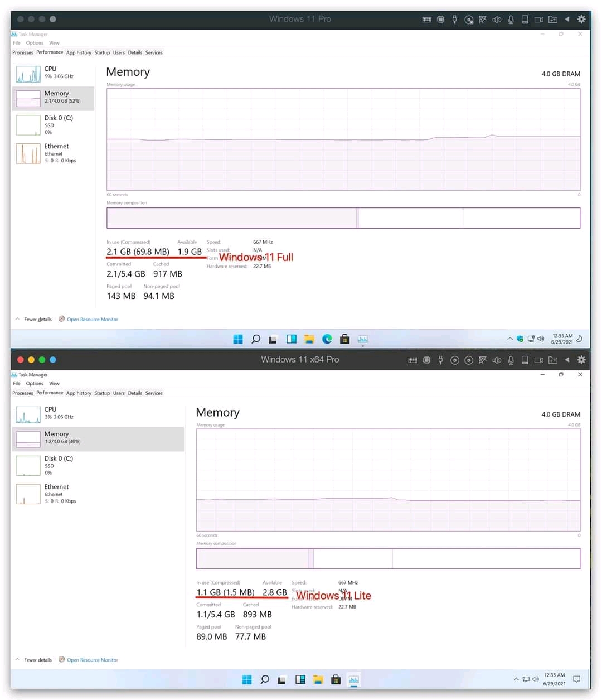Open Microsoft Store in Windows 11 Pro taskbar
The width and height of the screenshot is (602, 700).
(x=344, y=339)
